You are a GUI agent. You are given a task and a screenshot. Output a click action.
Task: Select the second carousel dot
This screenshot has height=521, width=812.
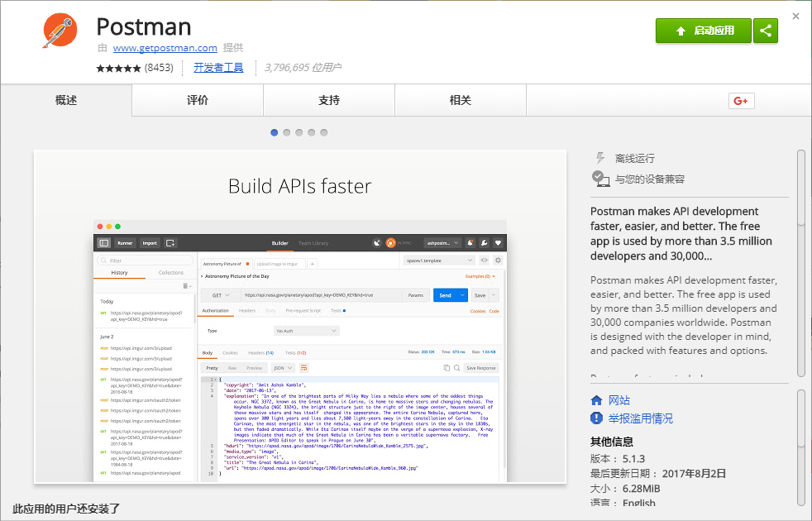(287, 132)
